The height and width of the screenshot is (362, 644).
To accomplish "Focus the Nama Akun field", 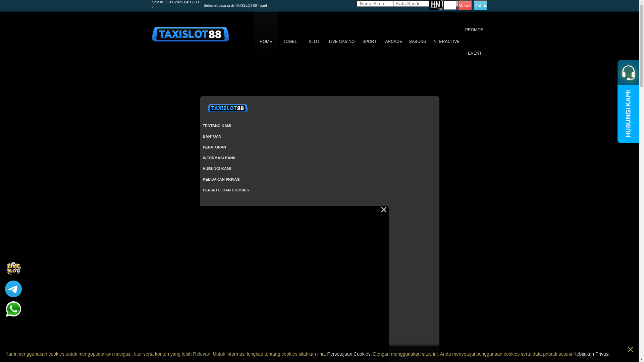I will coord(375,4).
